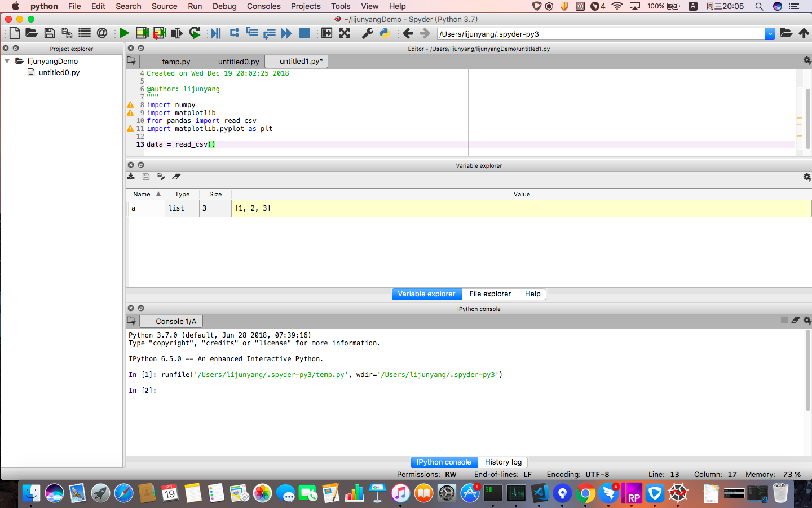Toggle fullscreen mode icon in toolbar

(345, 33)
